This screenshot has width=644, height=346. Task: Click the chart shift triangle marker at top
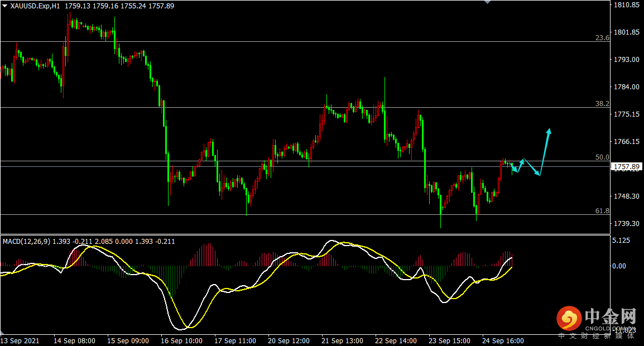pyautogui.click(x=488, y=2)
